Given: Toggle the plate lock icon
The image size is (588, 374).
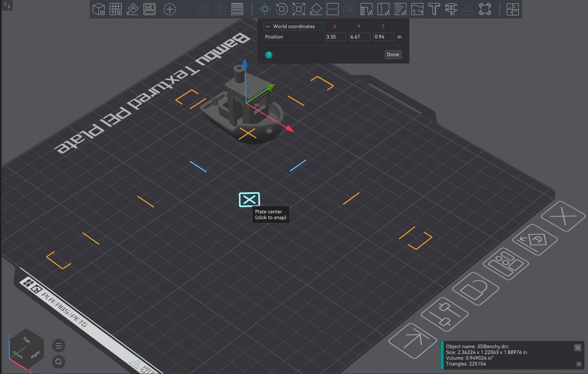Looking at the screenshot, I should 475,289.
